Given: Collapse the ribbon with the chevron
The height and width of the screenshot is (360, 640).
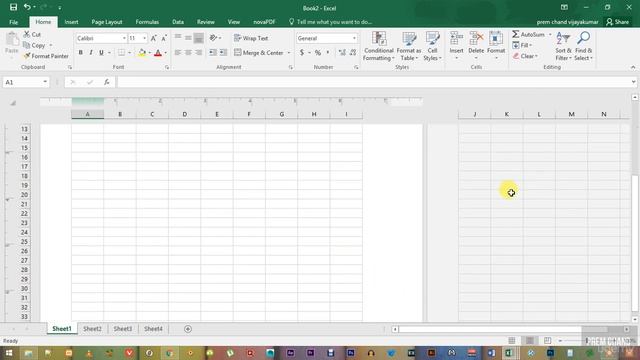Looking at the screenshot, I should [x=633, y=67].
